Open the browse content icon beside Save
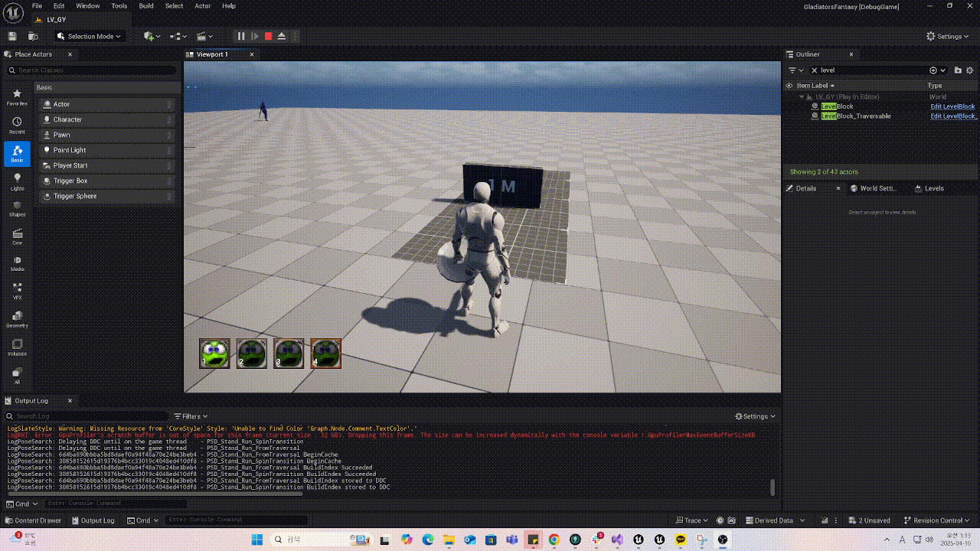Image resolution: width=980 pixels, height=551 pixels. pyautogui.click(x=33, y=36)
